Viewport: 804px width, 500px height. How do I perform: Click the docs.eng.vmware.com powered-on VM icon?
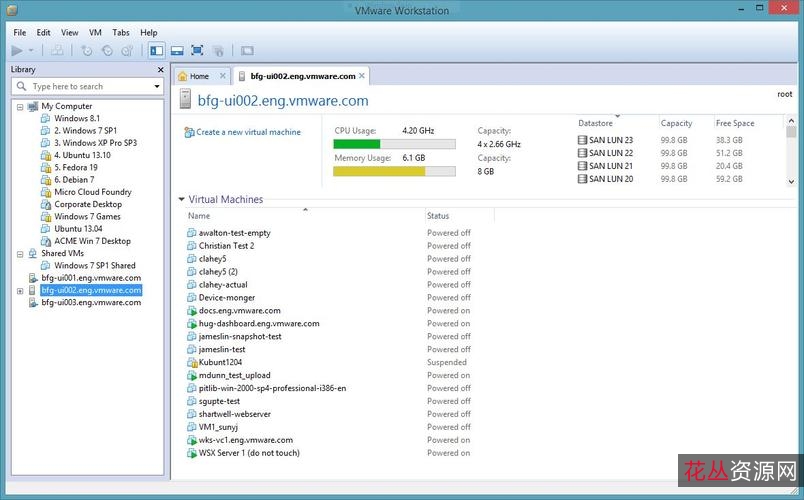pos(192,311)
